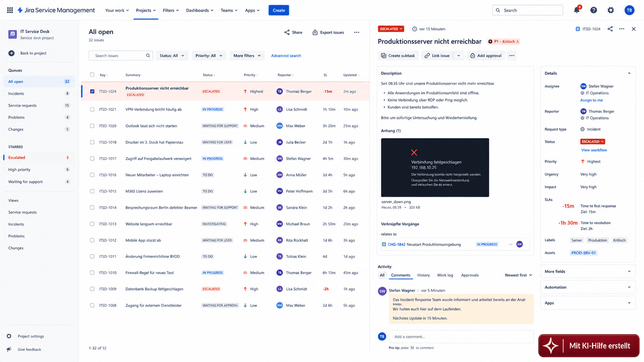Click the Add a comment field

pos(461,337)
